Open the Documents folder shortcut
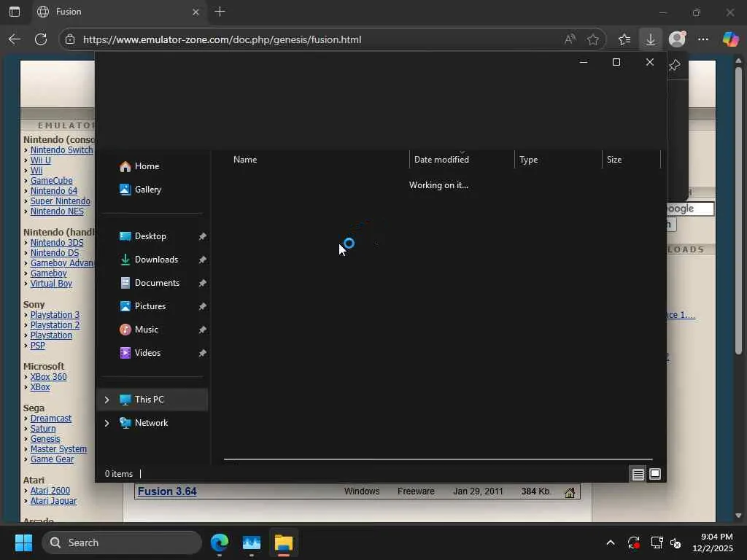The height and width of the screenshot is (560, 747). pyautogui.click(x=150, y=283)
